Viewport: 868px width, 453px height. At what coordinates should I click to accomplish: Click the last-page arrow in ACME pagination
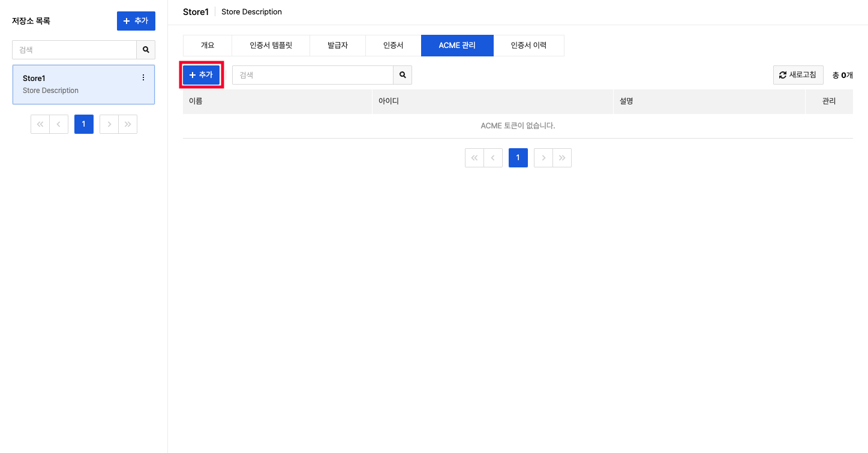point(561,157)
